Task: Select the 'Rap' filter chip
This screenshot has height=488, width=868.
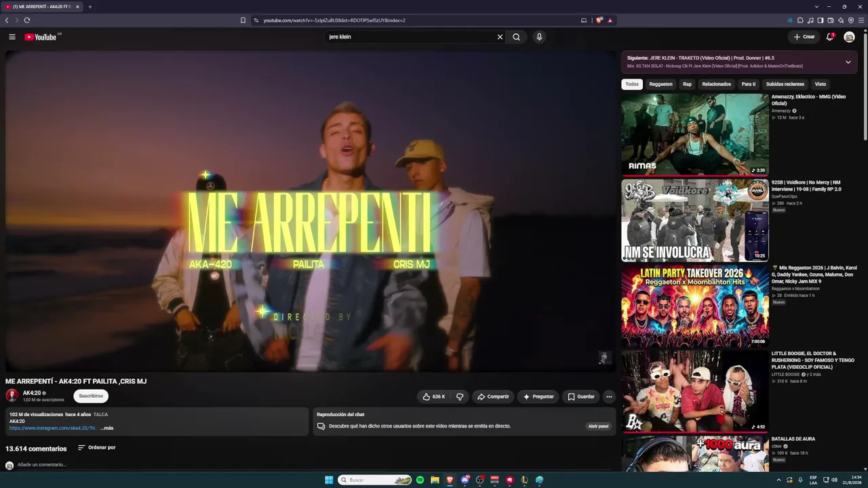Action: pos(687,84)
